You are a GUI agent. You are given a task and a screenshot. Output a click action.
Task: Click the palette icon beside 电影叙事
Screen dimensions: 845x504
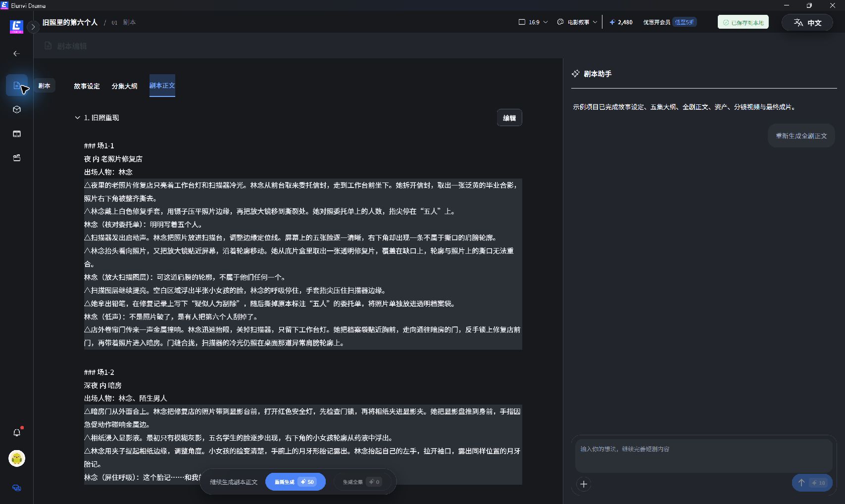pos(560,22)
